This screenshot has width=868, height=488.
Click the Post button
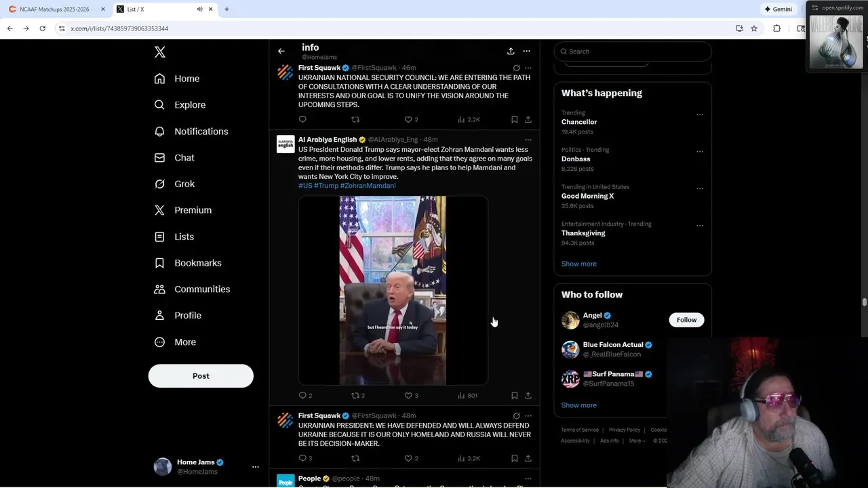click(x=201, y=375)
